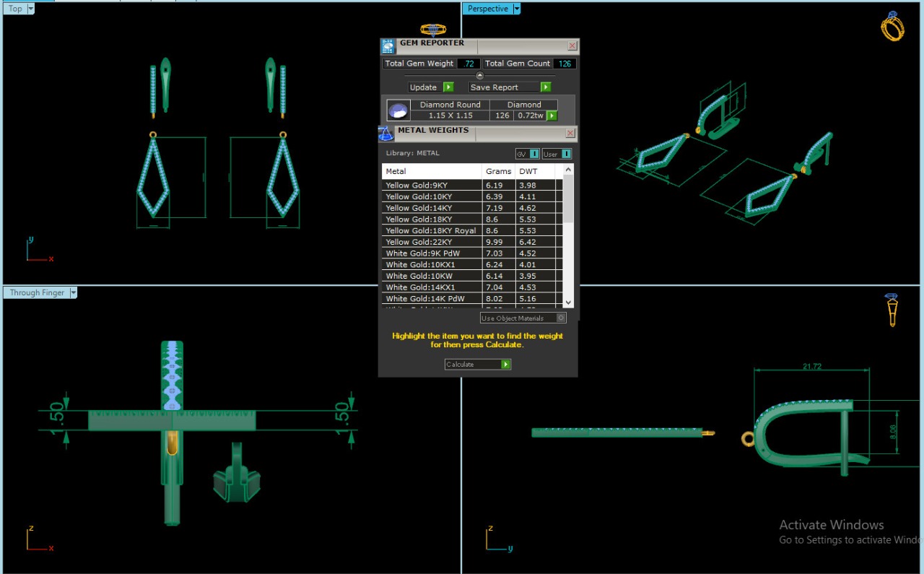This screenshot has width=924, height=574.
Task: Toggle the GV library switch
Action: click(534, 154)
